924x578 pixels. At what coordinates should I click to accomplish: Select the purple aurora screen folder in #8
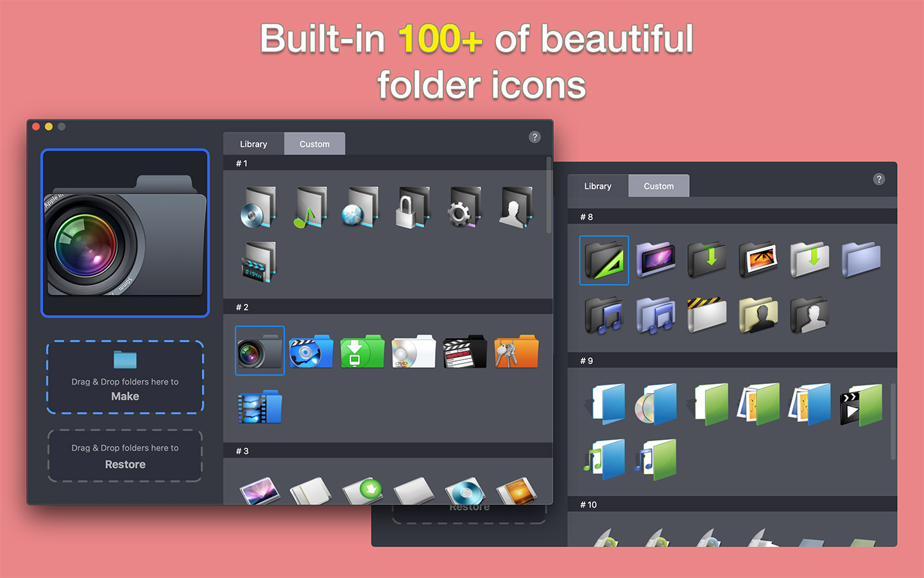[x=656, y=260]
